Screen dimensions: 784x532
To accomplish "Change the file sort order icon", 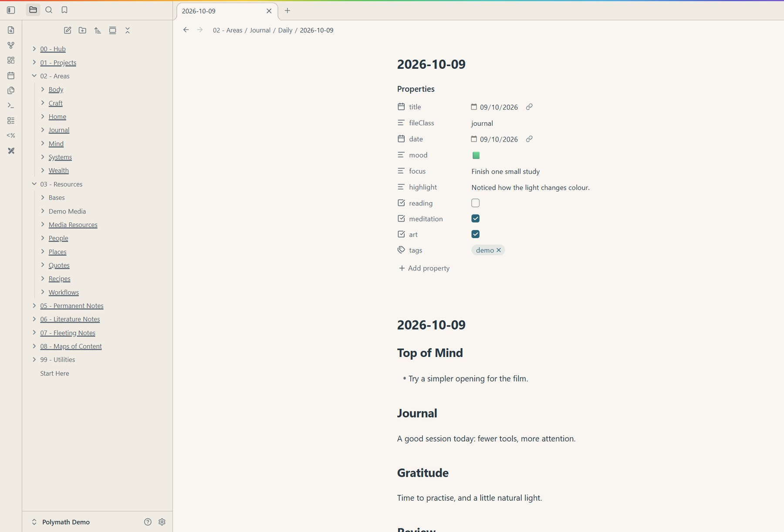I will point(98,30).
